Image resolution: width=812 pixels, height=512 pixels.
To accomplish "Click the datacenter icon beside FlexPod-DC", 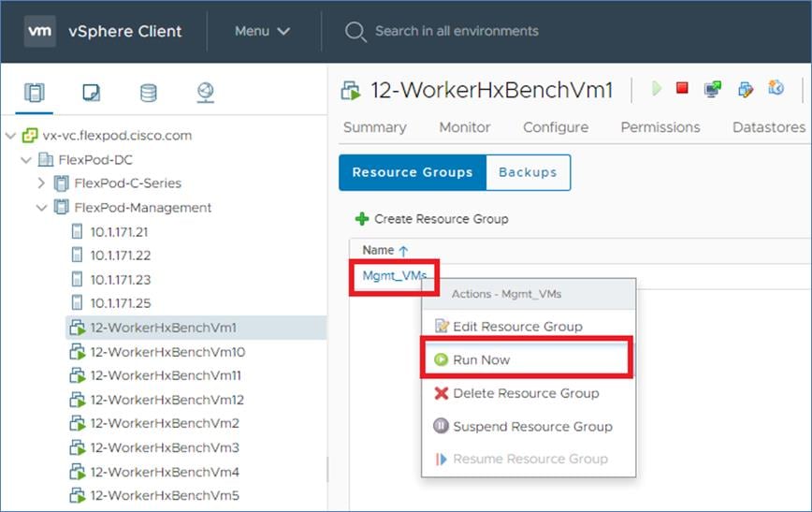I will click(x=46, y=160).
